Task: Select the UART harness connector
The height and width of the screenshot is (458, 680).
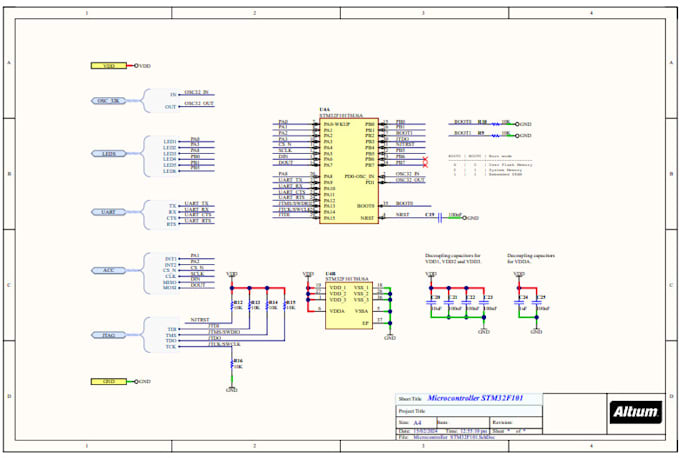Action: point(109,212)
